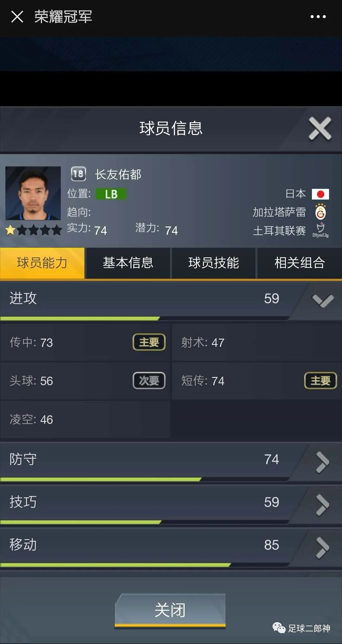This screenshot has height=644, width=342.
Task: Tap the 次要 tag next to 头球
Action: click(149, 380)
